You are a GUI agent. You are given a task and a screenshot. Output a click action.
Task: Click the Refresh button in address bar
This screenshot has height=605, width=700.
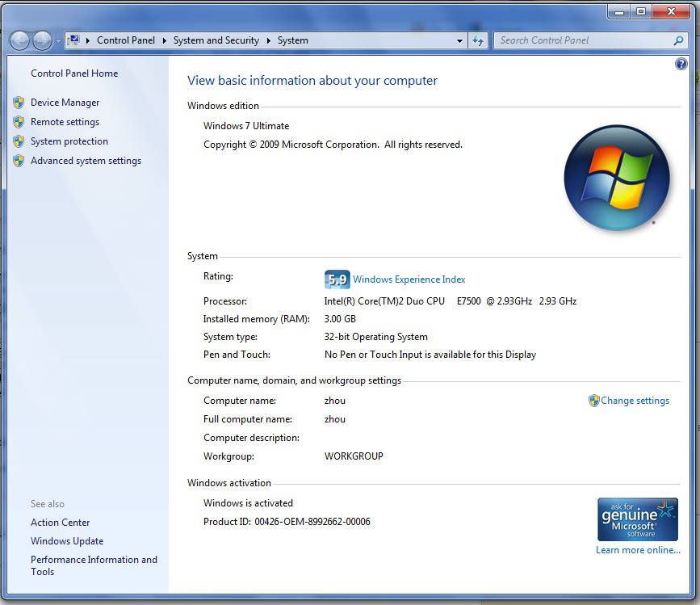(478, 40)
